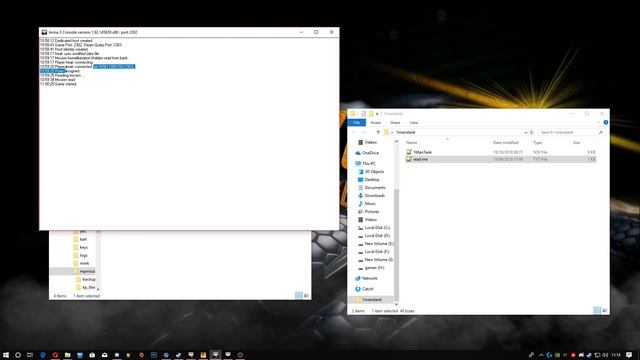
Task: Click the Properties quick access icon in title bar
Action: coord(363,113)
